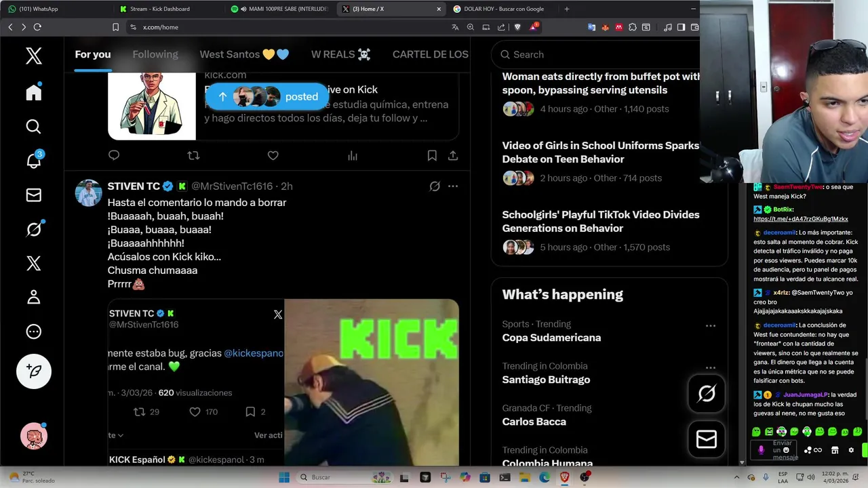Switch to the West Santos tab
Image resolution: width=868 pixels, height=488 pixels.
point(244,54)
